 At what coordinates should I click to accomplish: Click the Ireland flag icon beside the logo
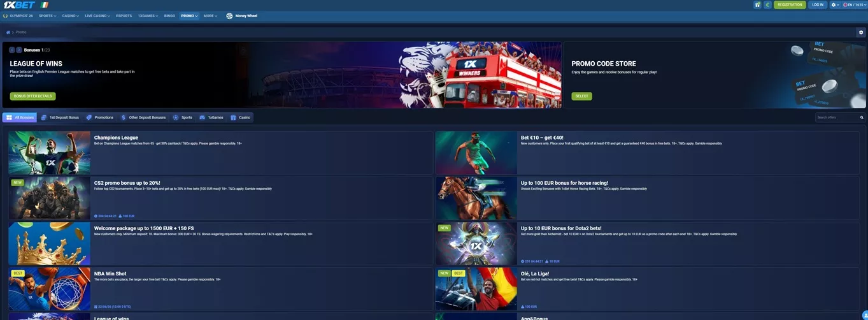45,4
